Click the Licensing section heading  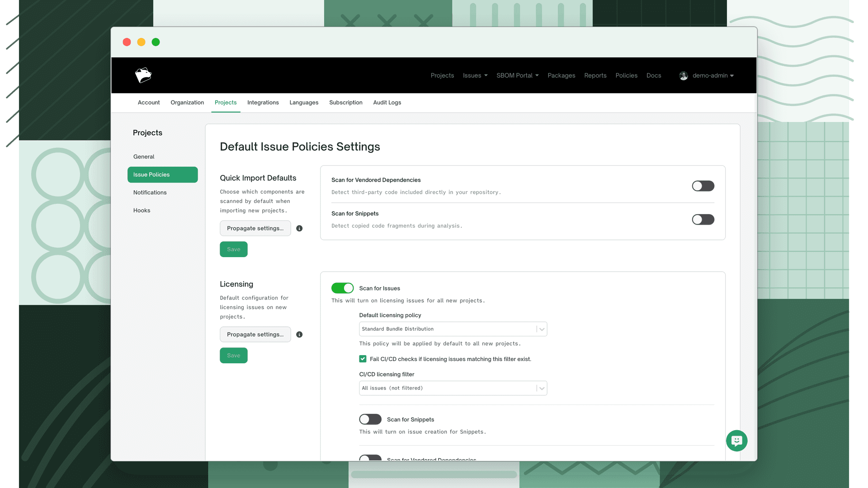coord(236,284)
